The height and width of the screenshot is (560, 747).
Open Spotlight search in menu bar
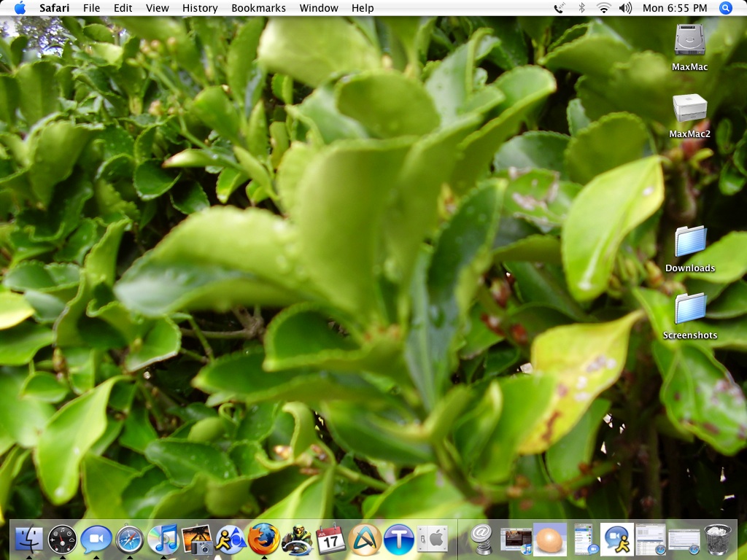click(x=726, y=8)
